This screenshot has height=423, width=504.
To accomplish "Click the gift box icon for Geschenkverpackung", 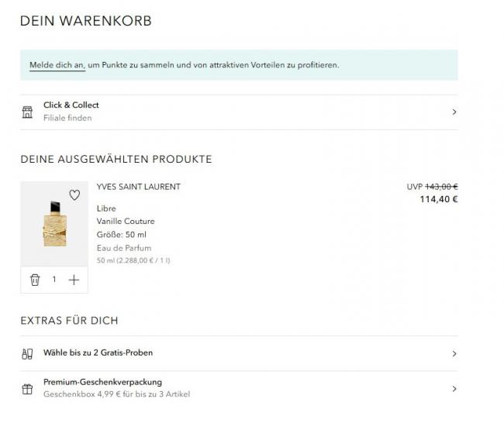I will point(28,389).
